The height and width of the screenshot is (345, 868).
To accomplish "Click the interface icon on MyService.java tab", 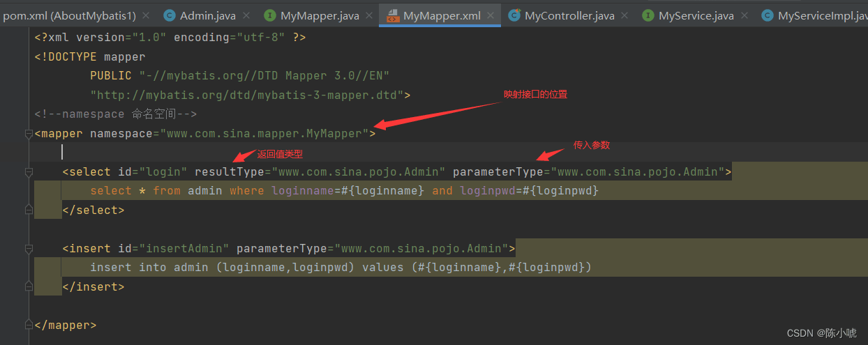I will point(648,15).
